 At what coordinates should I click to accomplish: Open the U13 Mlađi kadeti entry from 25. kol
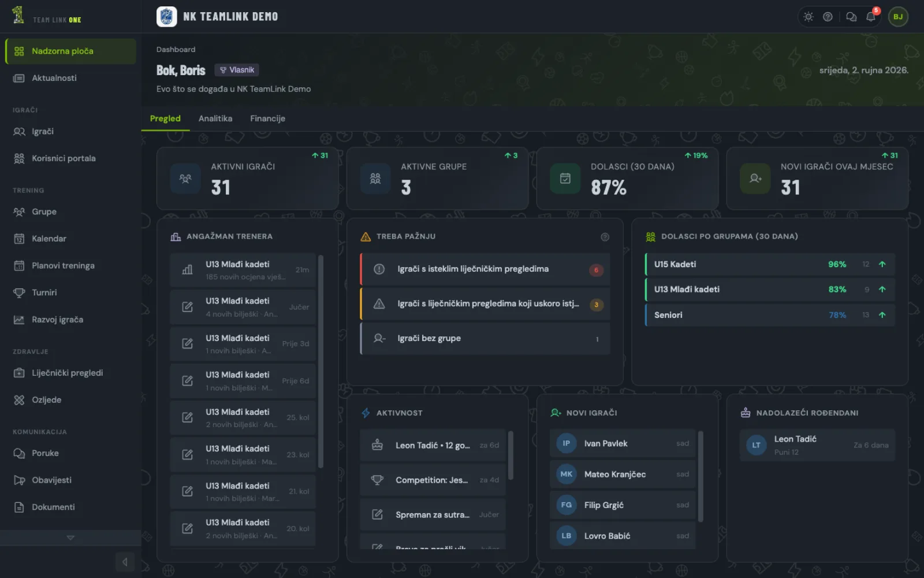coord(243,418)
